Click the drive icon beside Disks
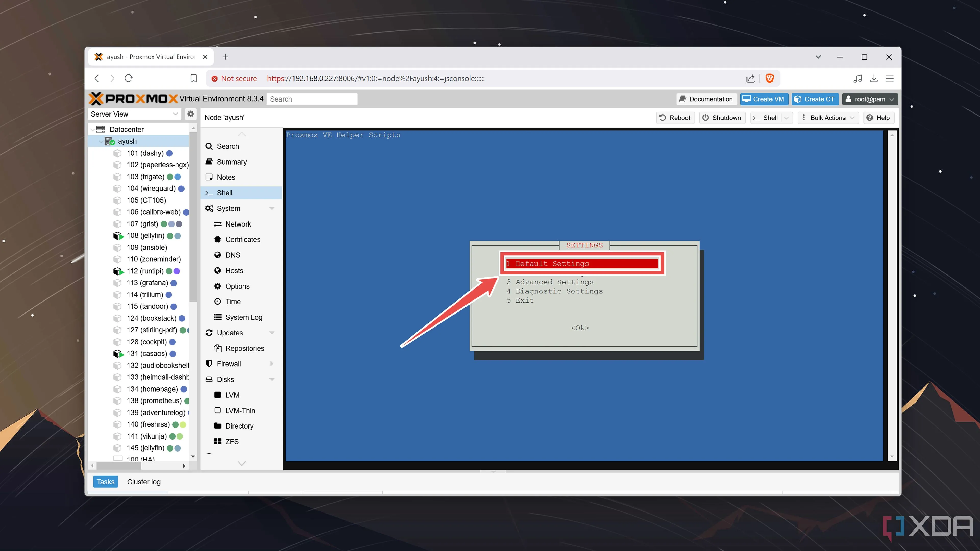This screenshot has width=980, height=551. (x=209, y=380)
